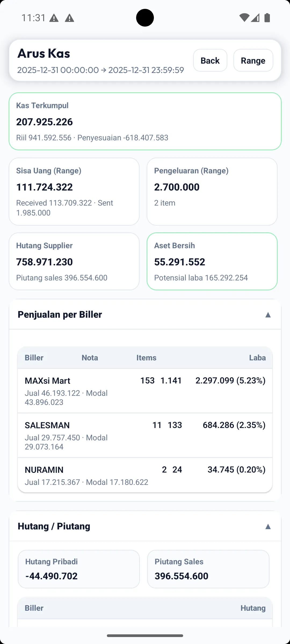Select the SALESMAN biller row
The image size is (290, 644).
click(x=145, y=435)
